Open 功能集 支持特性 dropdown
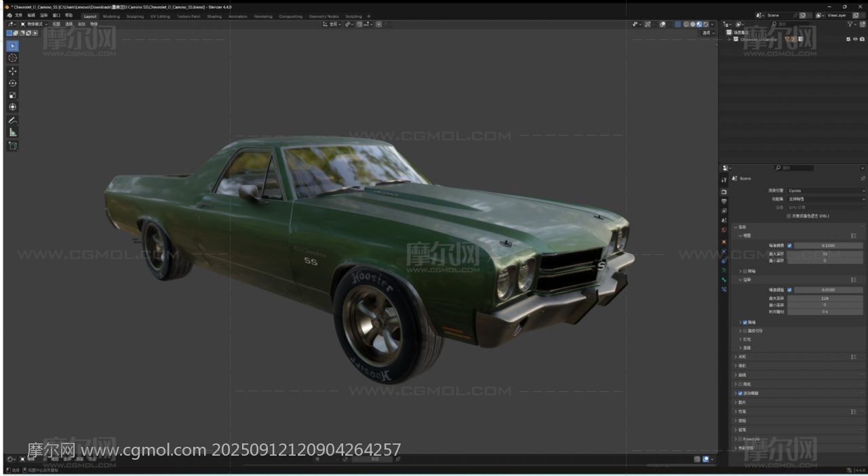Viewport: 868px width, 476px height. [x=826, y=199]
